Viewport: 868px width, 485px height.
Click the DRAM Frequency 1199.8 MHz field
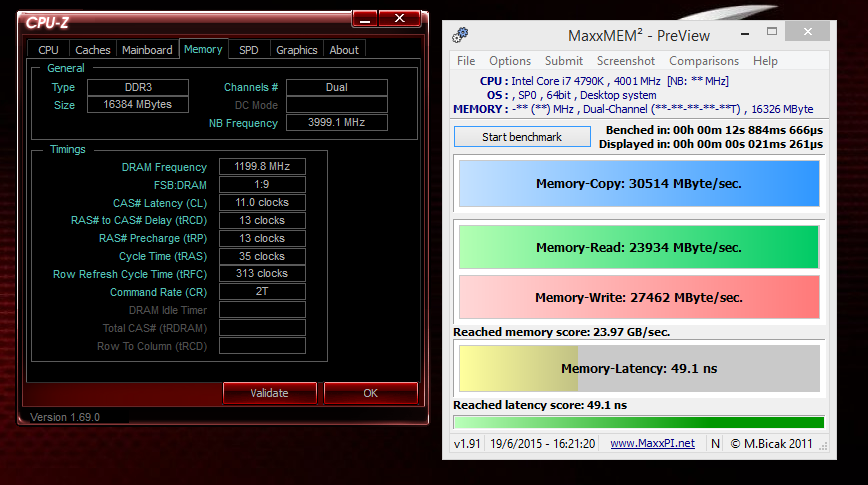[262, 166]
